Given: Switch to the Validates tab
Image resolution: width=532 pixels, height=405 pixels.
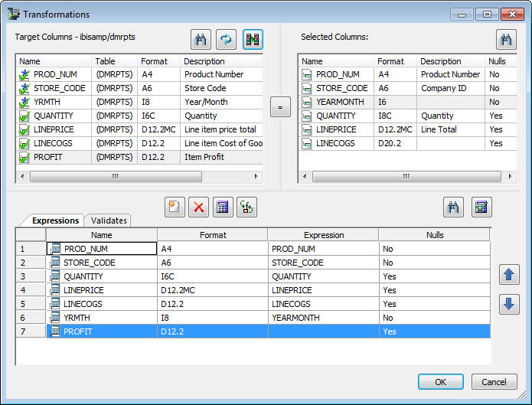Looking at the screenshot, I should (x=109, y=220).
